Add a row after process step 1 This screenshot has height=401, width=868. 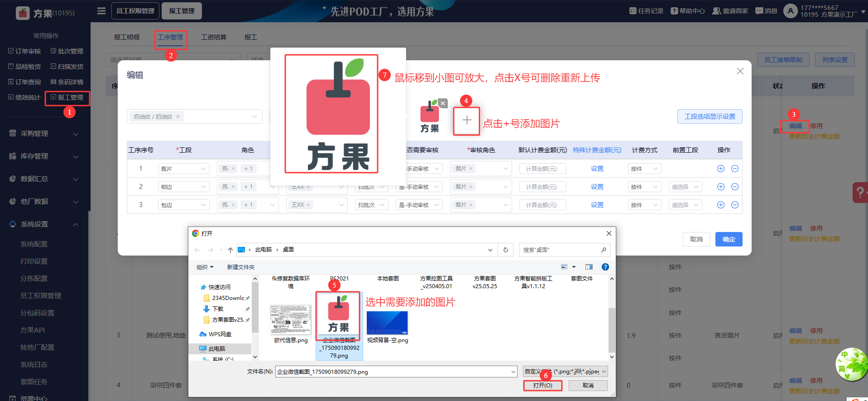[720, 169]
